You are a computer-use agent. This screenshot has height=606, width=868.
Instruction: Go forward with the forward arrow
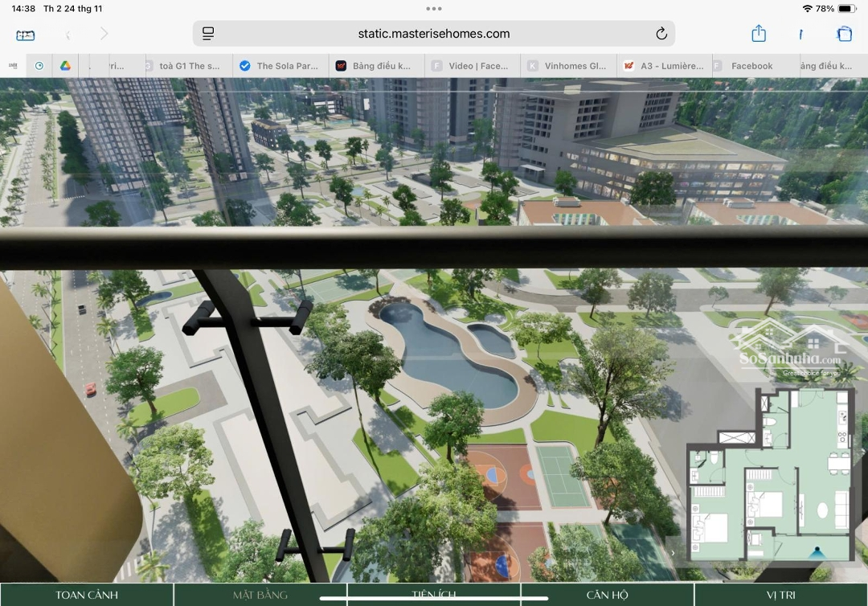[104, 34]
